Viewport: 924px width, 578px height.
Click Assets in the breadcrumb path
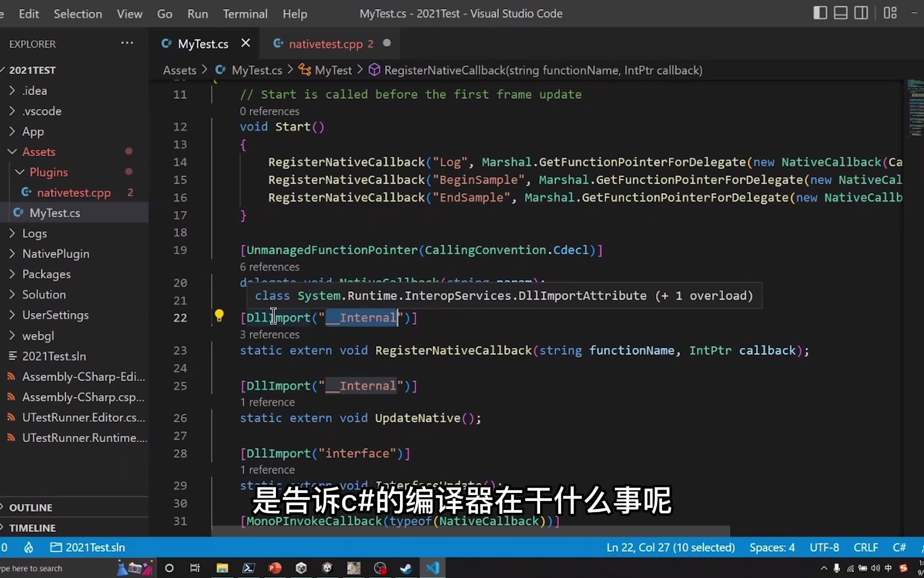point(180,70)
